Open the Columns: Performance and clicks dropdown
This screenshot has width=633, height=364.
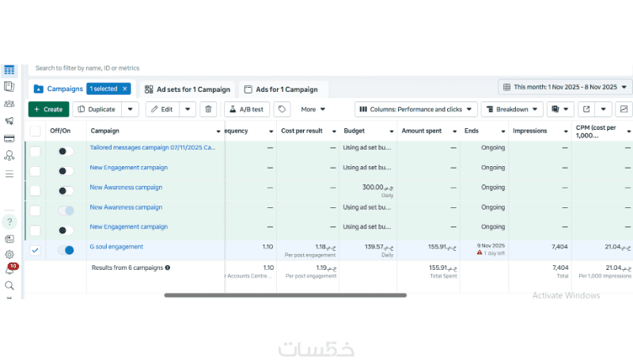click(416, 109)
